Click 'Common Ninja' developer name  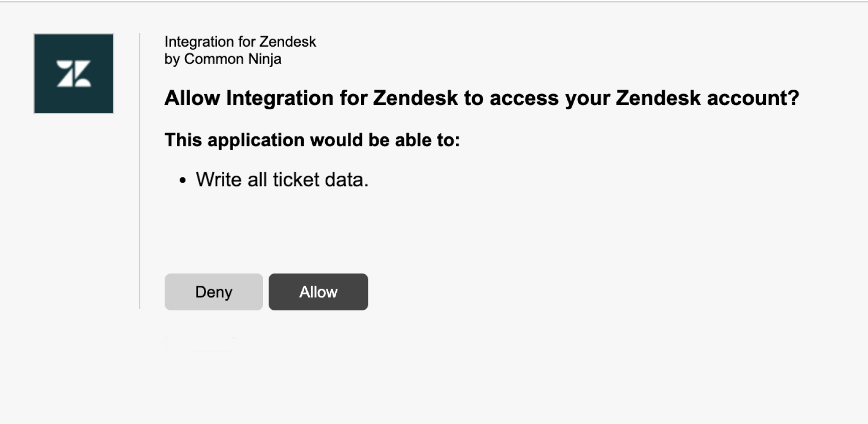(233, 59)
